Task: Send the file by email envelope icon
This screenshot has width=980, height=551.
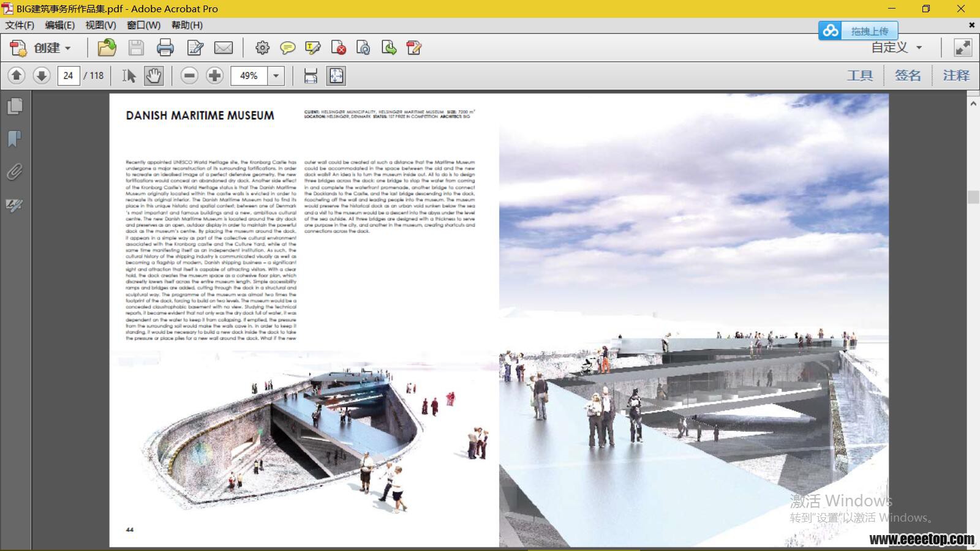Action: [224, 48]
